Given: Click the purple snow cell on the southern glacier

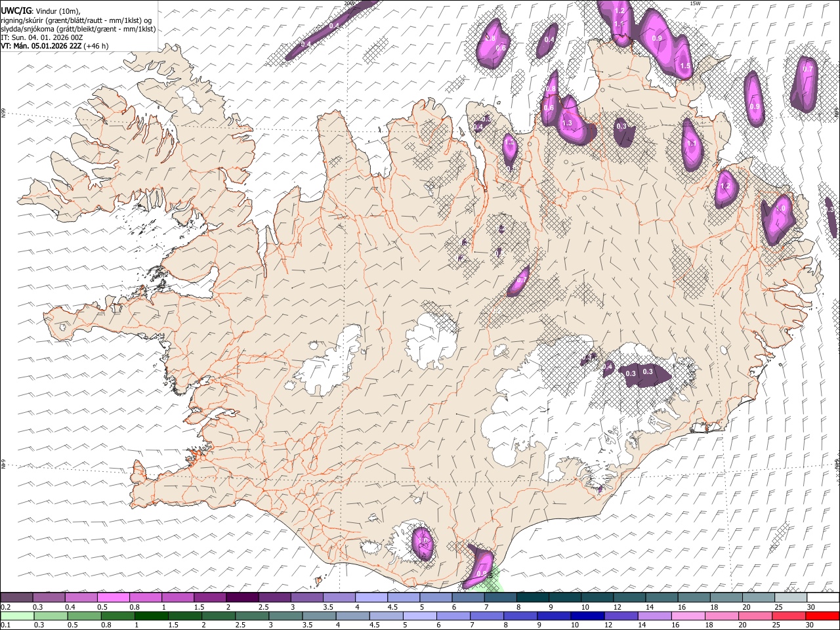Looking at the screenshot, I should pos(423,543).
